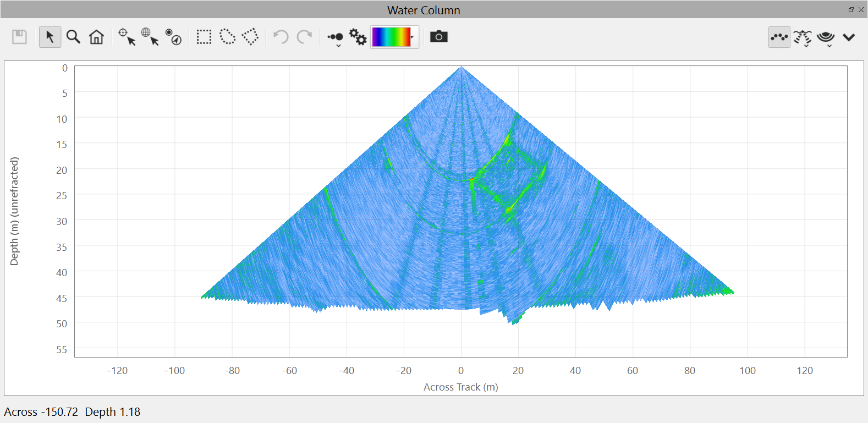Choose the globe with cursor tool

click(150, 37)
